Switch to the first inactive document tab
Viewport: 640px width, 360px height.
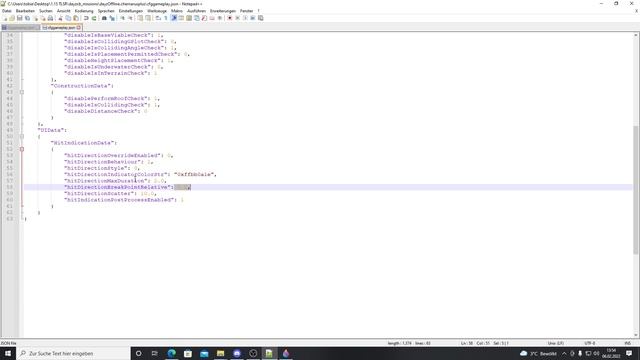[x=20, y=27]
